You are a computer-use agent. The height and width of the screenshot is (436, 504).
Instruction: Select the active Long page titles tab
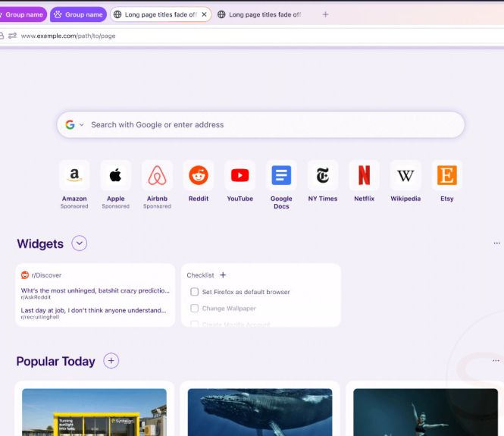click(161, 14)
